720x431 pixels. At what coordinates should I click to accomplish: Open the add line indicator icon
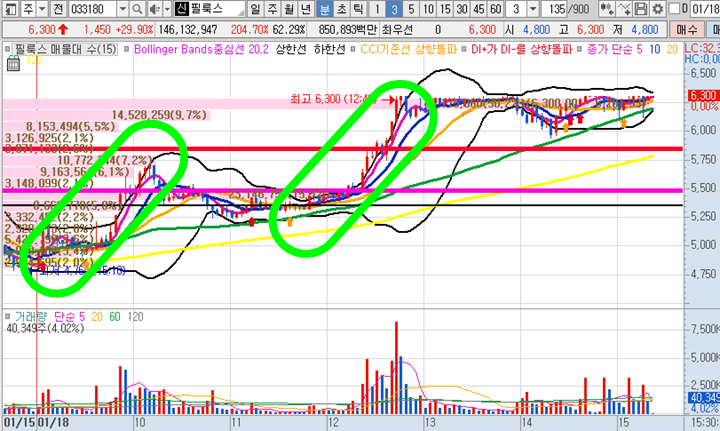pyautogui.click(x=624, y=9)
